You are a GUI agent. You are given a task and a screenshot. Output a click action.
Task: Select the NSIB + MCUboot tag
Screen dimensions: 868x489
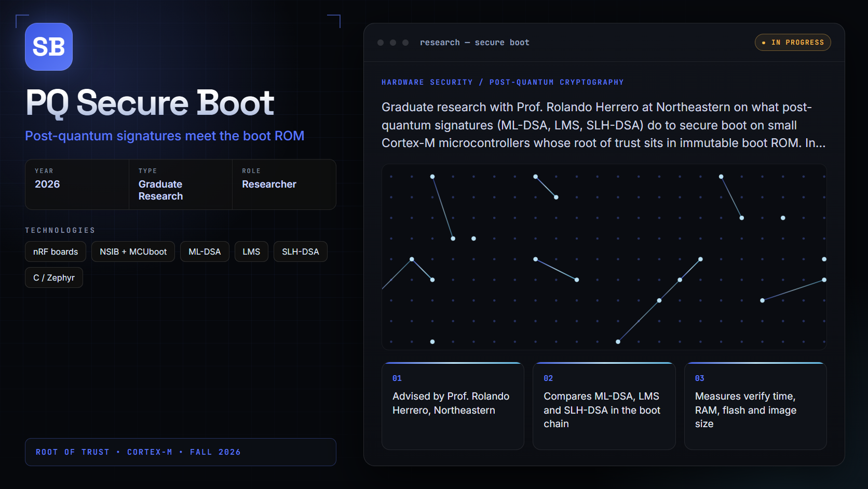[x=133, y=252]
